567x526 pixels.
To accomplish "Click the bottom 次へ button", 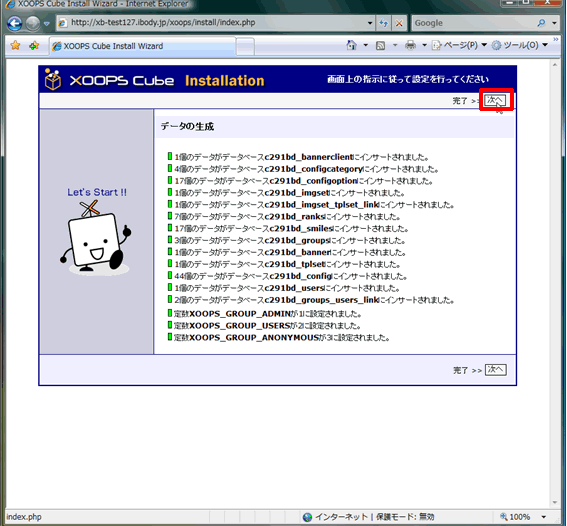I will [495, 369].
